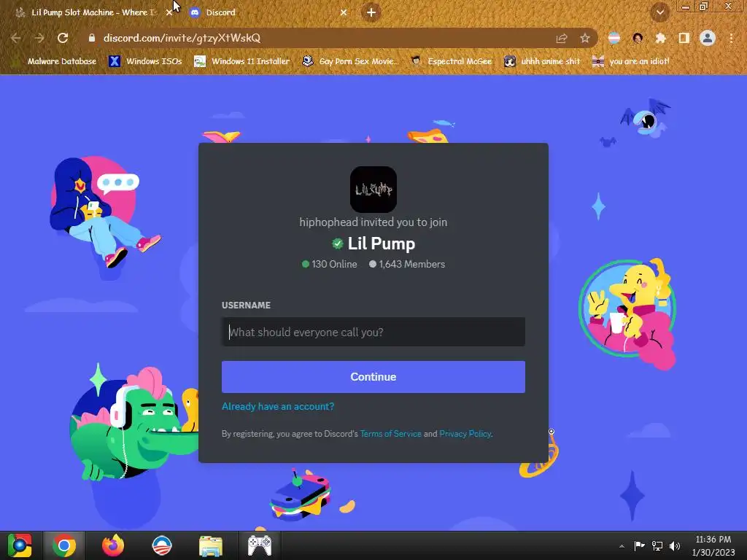Click the address bar URL
Screen dimensions: 747x560
[182, 38]
